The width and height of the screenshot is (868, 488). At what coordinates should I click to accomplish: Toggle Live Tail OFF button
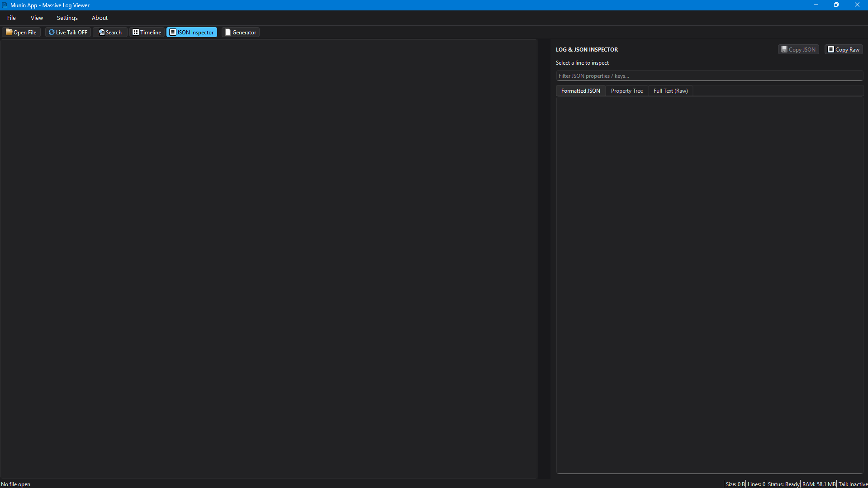click(x=68, y=32)
